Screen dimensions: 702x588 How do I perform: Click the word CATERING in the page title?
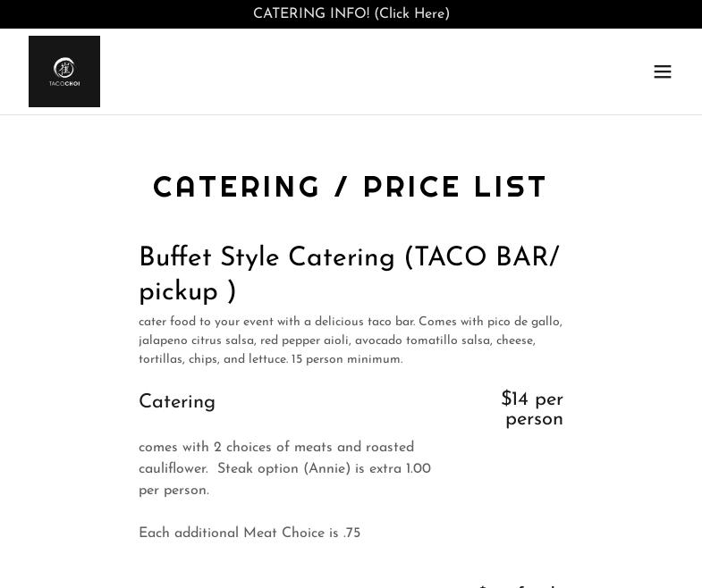[236, 188]
